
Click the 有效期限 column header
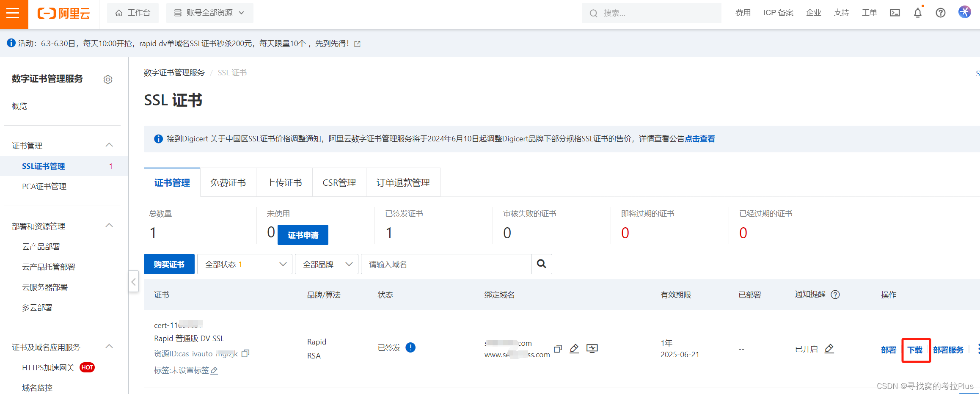pos(676,295)
